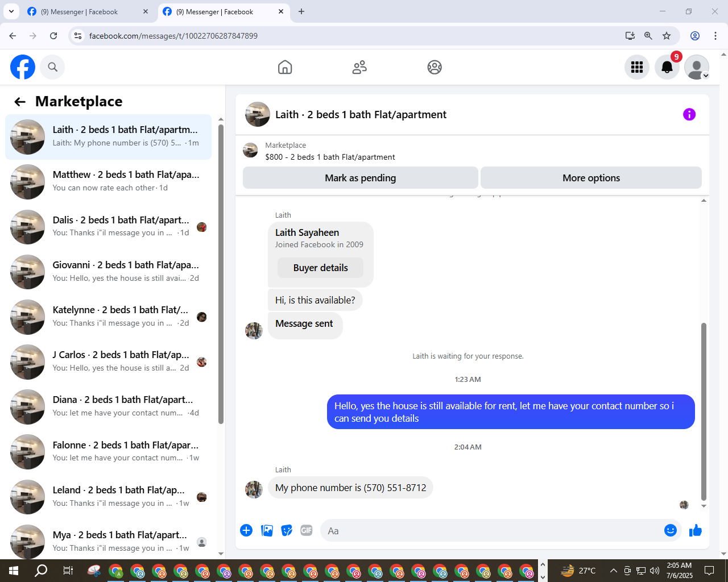Viewport: 728px width, 582px height.
Task: Open more actions plus icon in composer
Action: pos(246,530)
